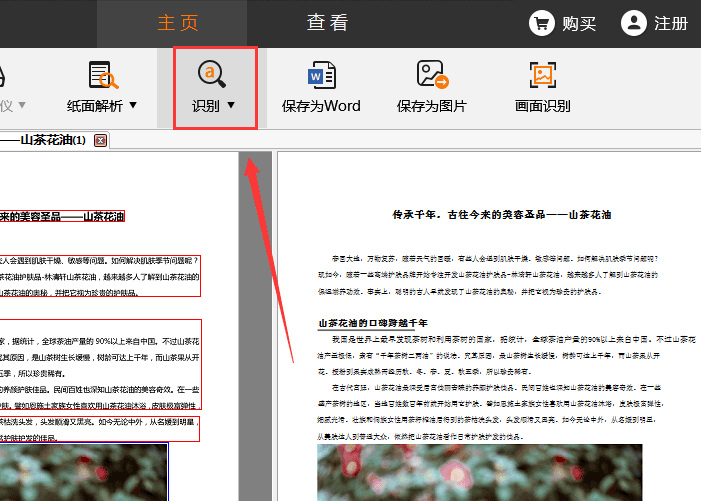Switch to the 查看 tab

[327, 23]
